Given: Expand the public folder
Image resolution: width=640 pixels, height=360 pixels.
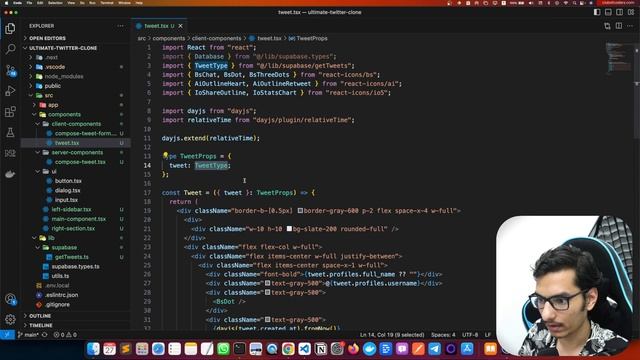Looking at the screenshot, I should click(76, 86).
